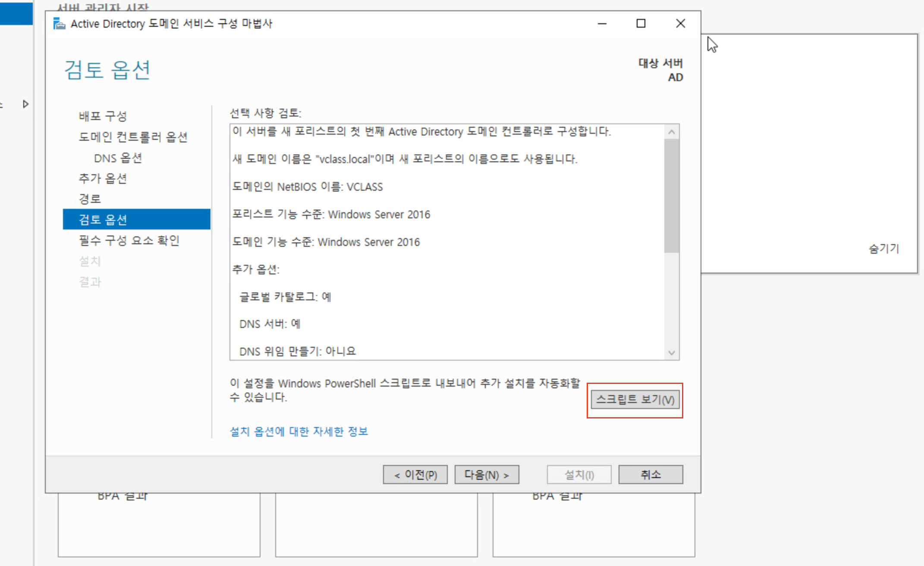Maximize the configuration wizard window
Image resolution: width=924 pixels, height=566 pixels.
coord(641,24)
